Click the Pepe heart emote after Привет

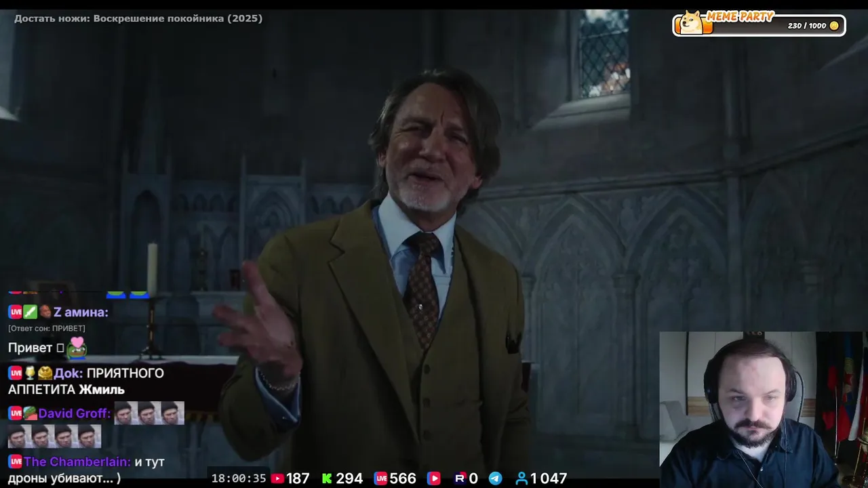[x=77, y=347]
